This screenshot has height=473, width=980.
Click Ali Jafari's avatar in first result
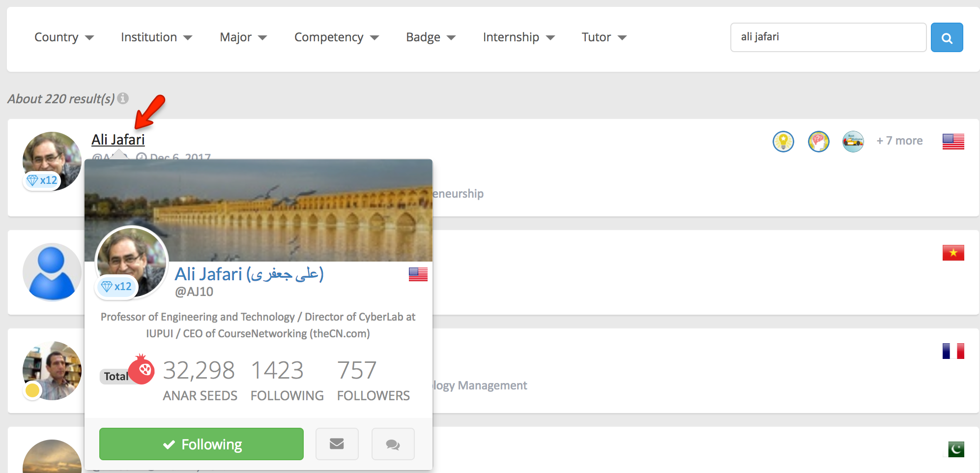click(52, 161)
